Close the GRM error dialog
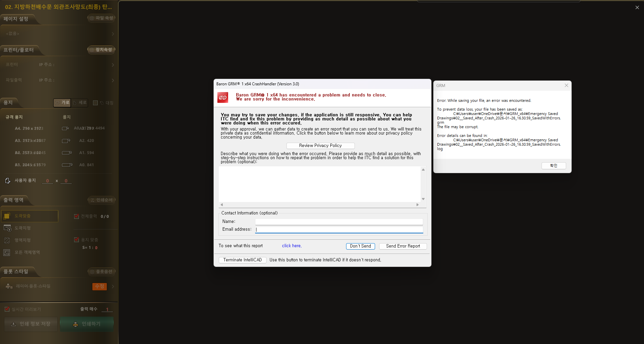 (x=566, y=85)
